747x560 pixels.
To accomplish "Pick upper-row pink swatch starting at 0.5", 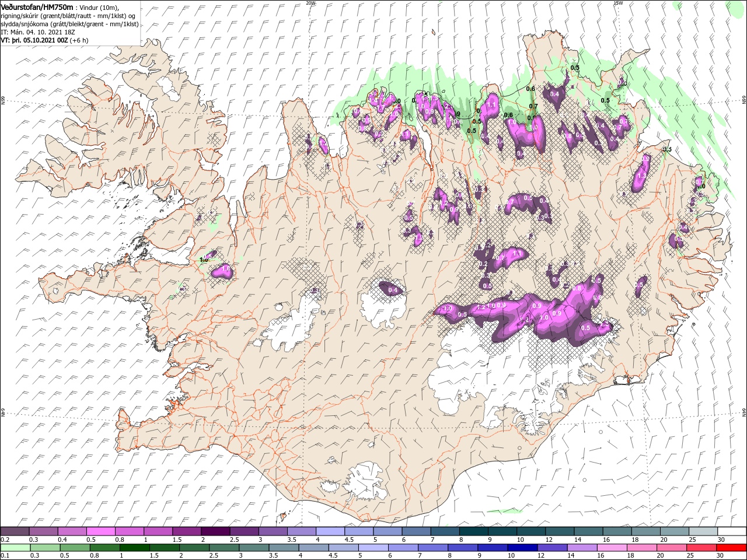I will pyautogui.click(x=100, y=531).
